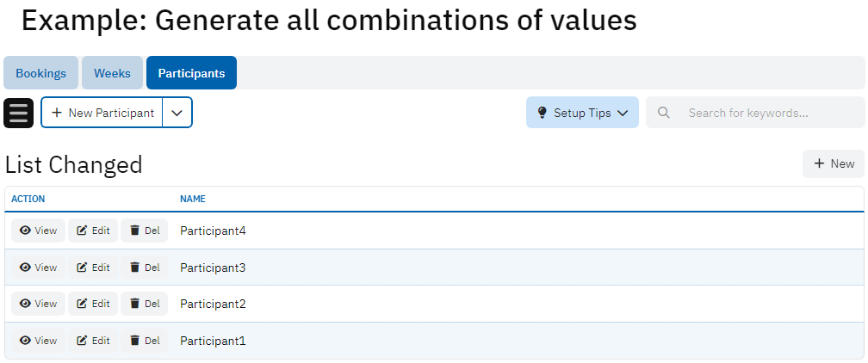This screenshot has width=868, height=363.
Task: Switch to the Weeks tab
Action: 112,73
